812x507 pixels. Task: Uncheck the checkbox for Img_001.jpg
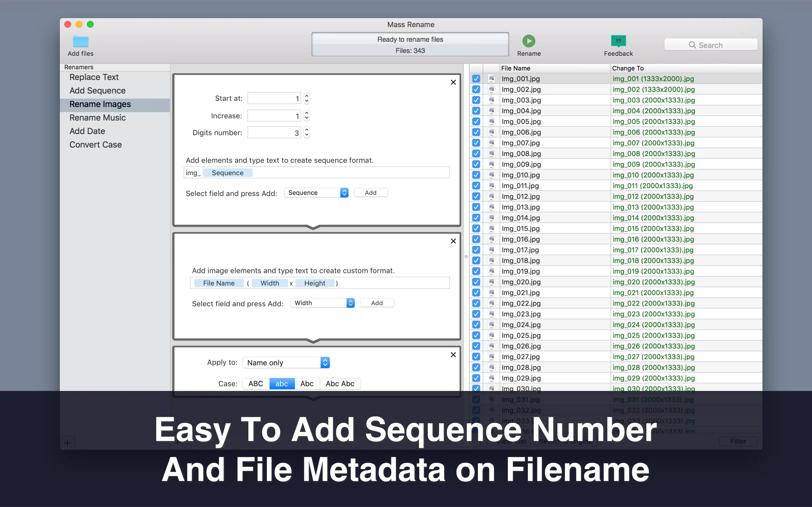(x=476, y=79)
